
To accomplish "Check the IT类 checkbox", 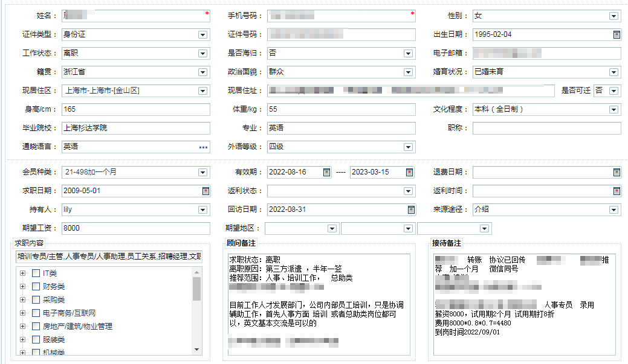I will pyautogui.click(x=36, y=273).
